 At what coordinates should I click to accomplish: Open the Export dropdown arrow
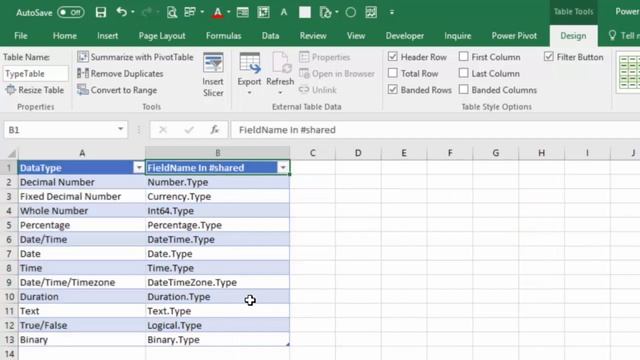(x=249, y=93)
